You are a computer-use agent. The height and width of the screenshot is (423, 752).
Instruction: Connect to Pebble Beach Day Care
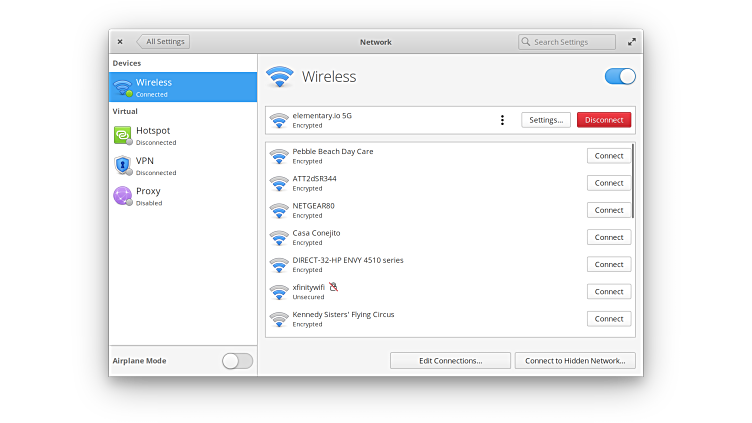coord(608,156)
